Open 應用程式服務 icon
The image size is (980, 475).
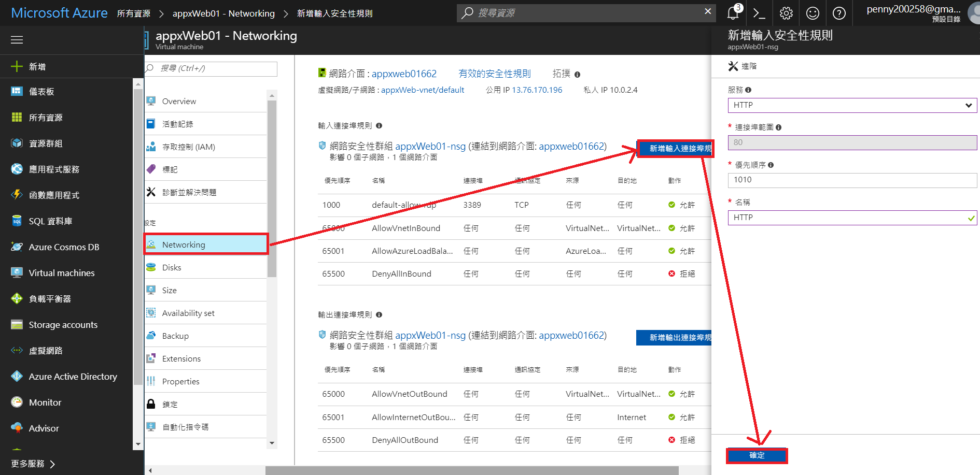click(x=17, y=169)
